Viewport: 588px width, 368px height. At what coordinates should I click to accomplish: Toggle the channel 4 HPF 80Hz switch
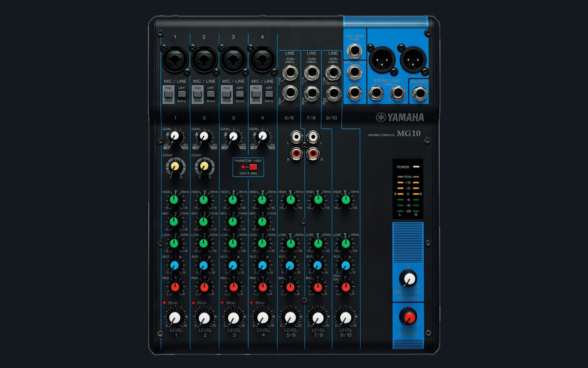(269, 95)
